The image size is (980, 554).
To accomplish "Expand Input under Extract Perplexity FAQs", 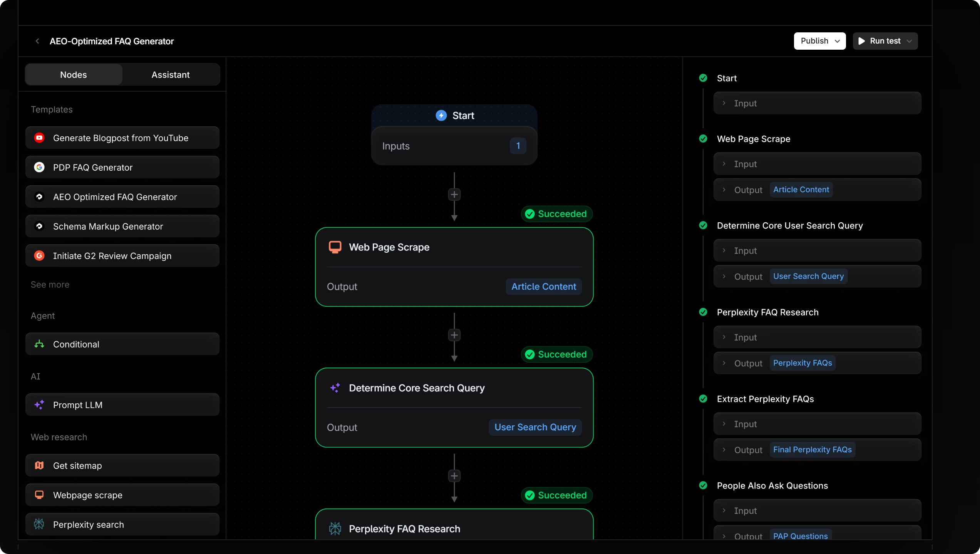I will [x=817, y=424].
